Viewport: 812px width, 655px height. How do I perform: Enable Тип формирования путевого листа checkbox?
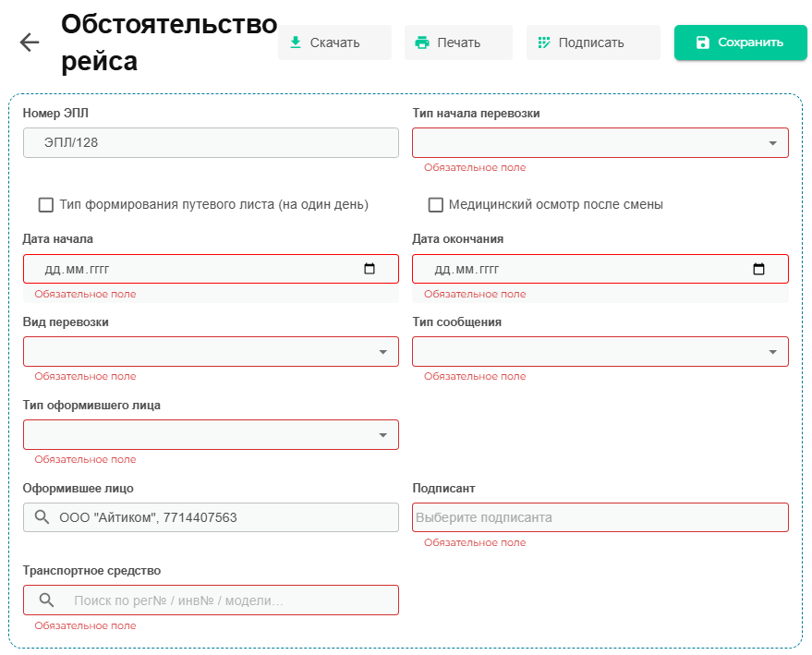coord(46,204)
